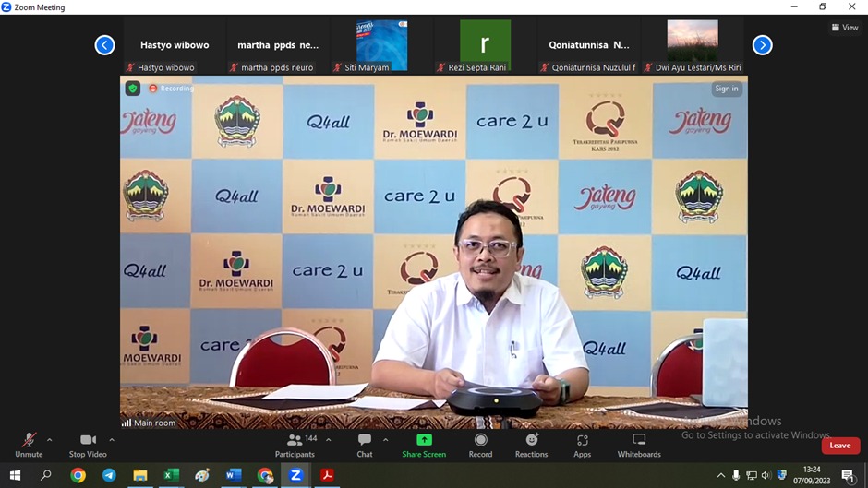Screen dimensions: 868x488
Task: Open the Apps panel
Action: [582, 442]
